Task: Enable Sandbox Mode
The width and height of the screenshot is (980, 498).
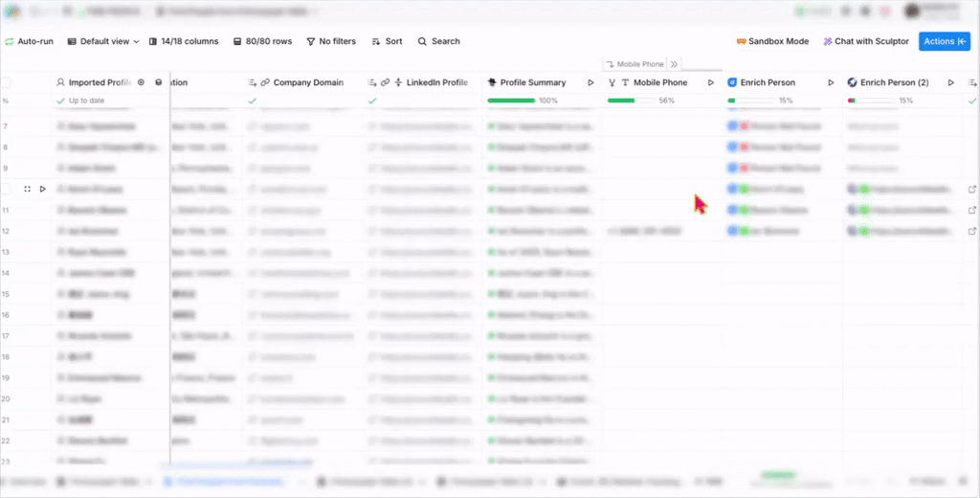Action: 772,41
